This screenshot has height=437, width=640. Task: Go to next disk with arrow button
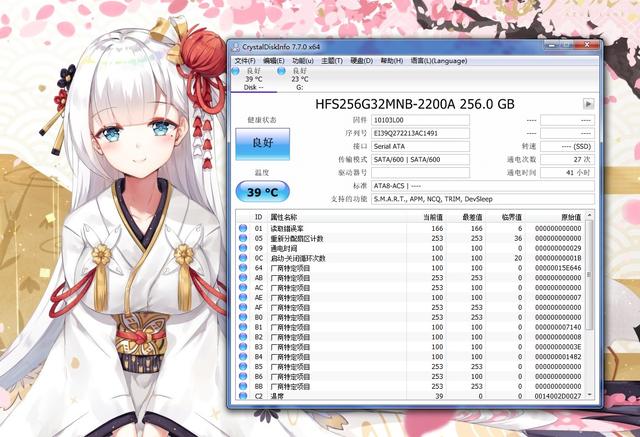point(588,104)
